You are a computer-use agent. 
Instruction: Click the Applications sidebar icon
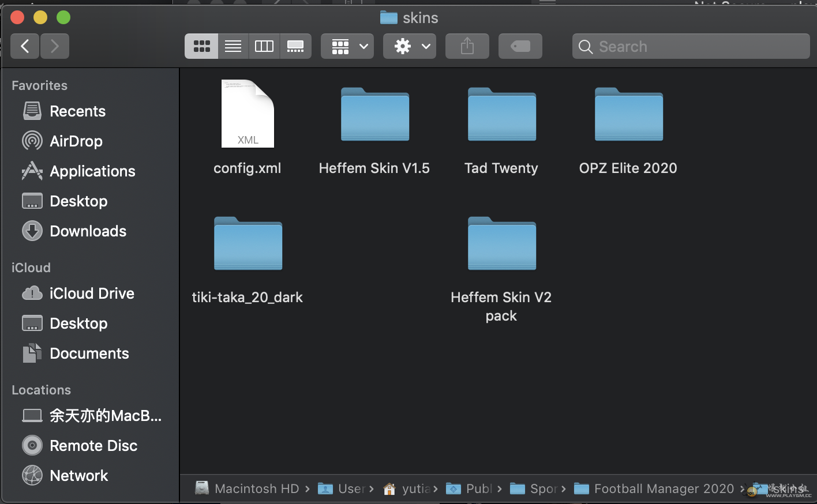(32, 171)
